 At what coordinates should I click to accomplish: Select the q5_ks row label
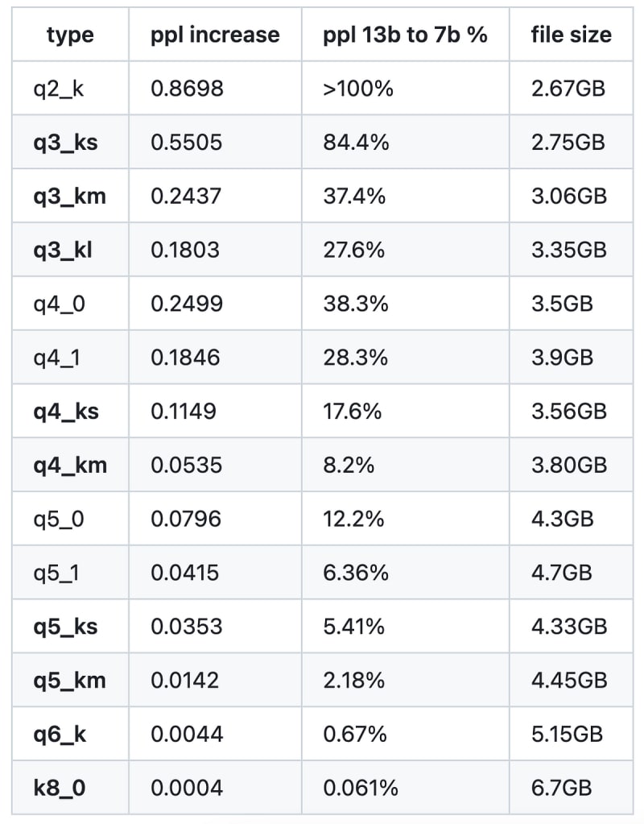[x=65, y=627]
